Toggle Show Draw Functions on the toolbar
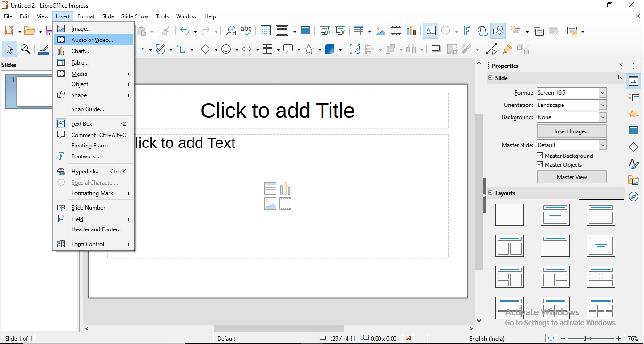 [x=498, y=31]
